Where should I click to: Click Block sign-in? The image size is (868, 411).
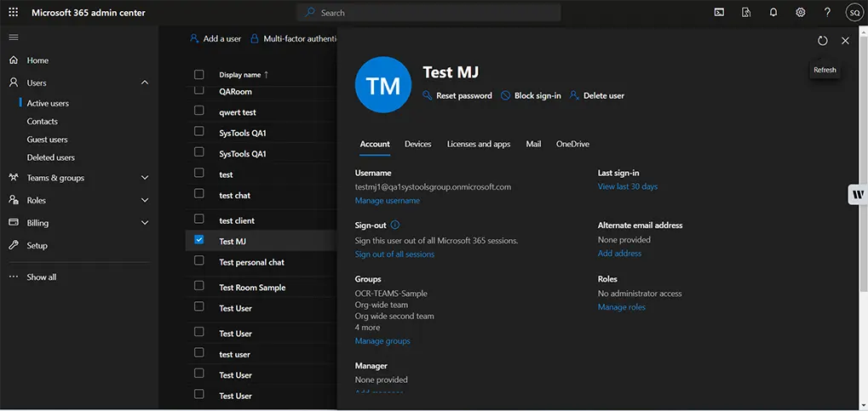[531, 95]
